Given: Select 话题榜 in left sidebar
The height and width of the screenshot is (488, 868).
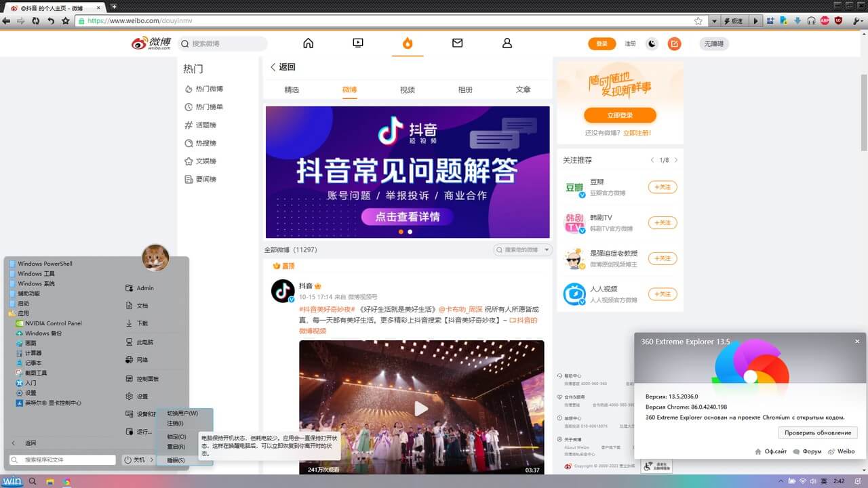Looking at the screenshot, I should [201, 125].
